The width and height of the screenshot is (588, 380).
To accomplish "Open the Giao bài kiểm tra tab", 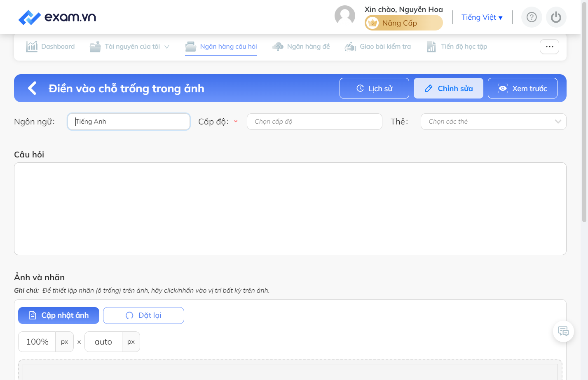I will [x=378, y=47].
